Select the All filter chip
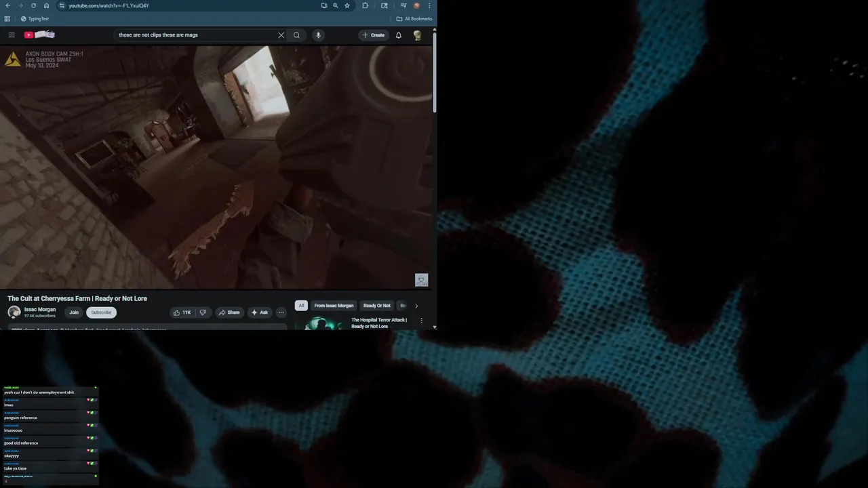 point(301,306)
